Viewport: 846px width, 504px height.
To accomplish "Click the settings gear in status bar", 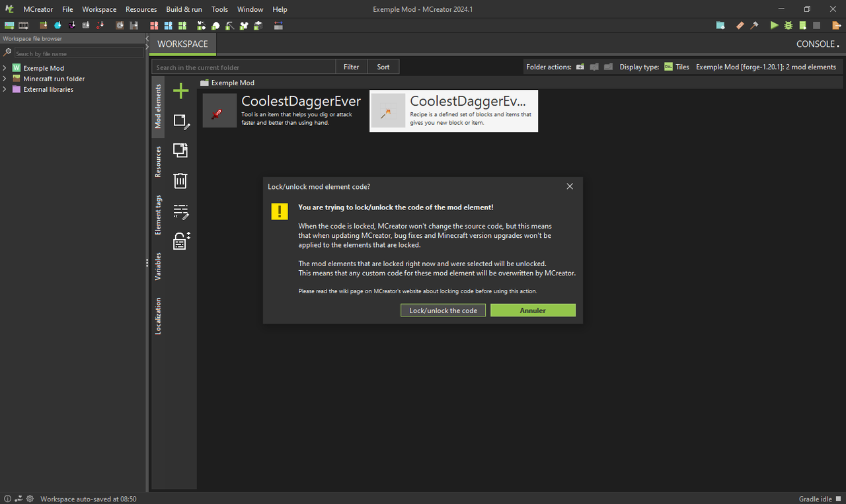I will tap(30, 499).
